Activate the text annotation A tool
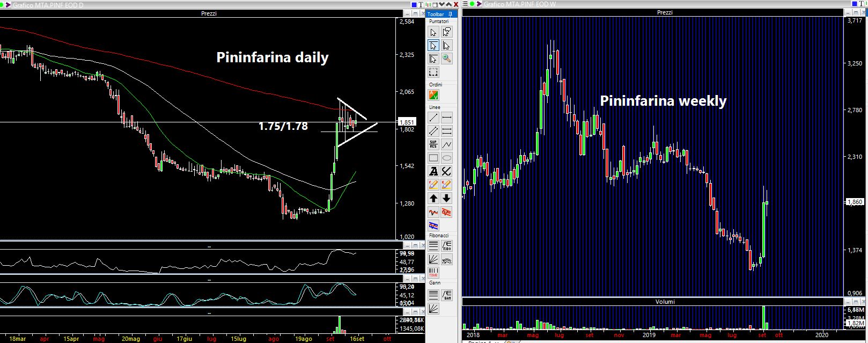This screenshot has height=343, width=868. pos(433,171)
